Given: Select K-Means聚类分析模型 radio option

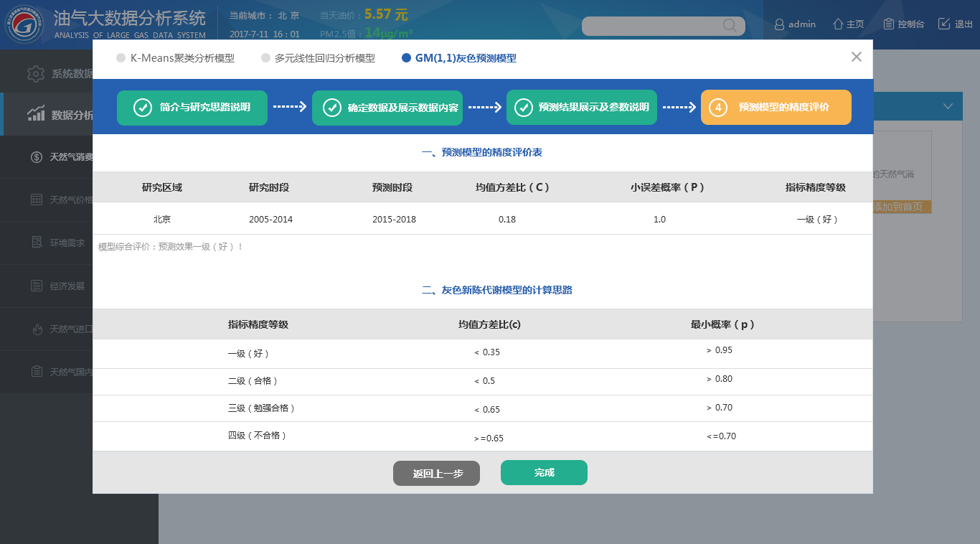Looking at the screenshot, I should 121,58.
